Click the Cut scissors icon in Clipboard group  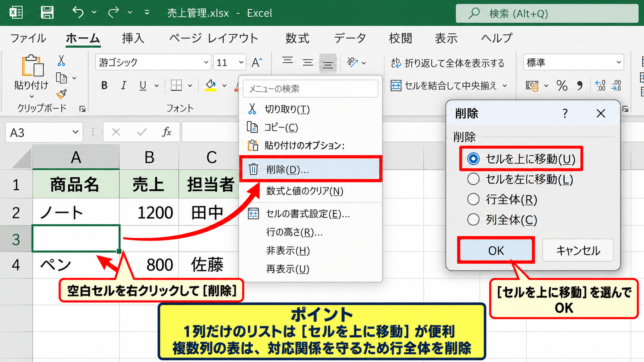tap(61, 60)
